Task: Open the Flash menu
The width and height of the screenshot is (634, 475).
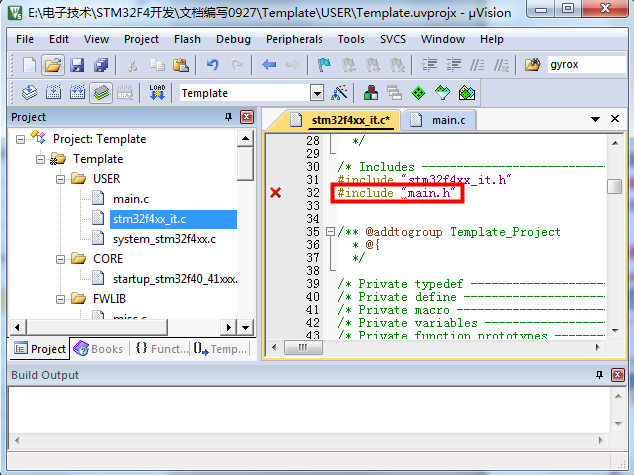Action: click(x=187, y=39)
